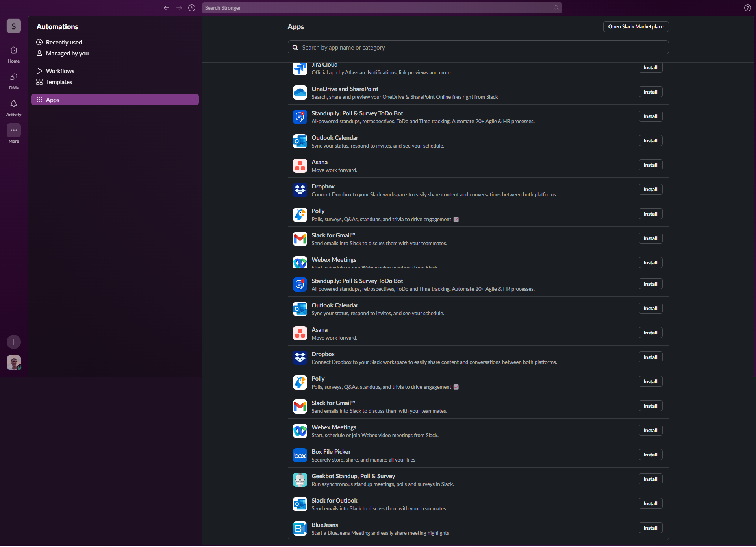Open the workspace switcher S icon
756x547 pixels.
[14, 26]
